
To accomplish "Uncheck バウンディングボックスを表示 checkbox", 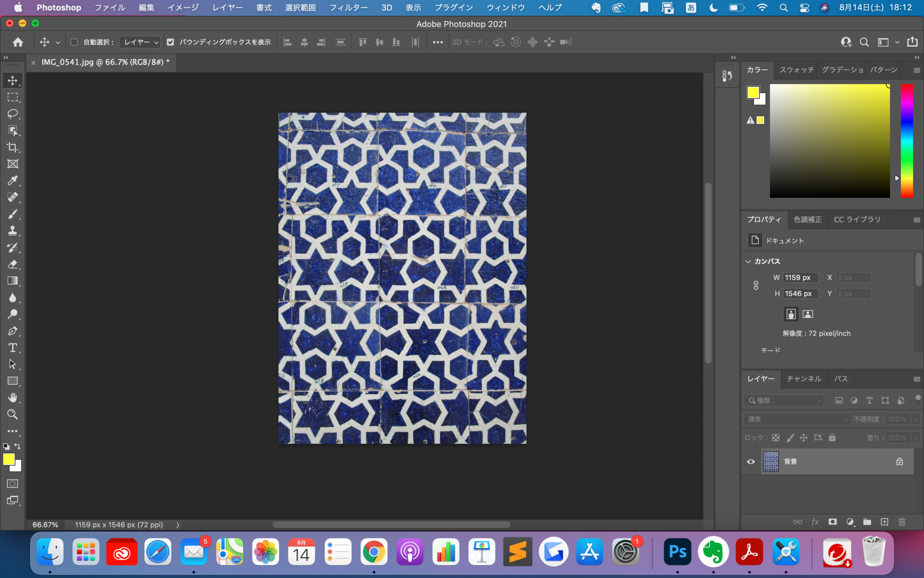I will [171, 42].
